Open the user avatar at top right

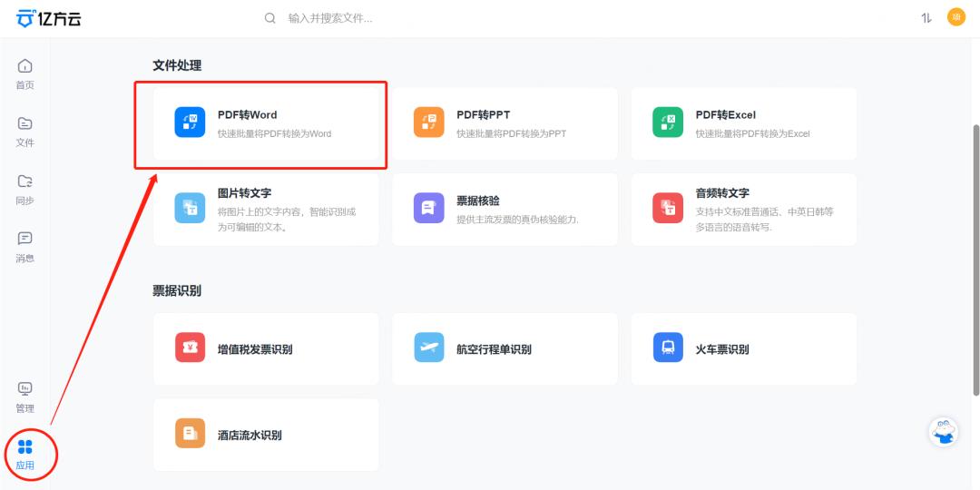pos(956,17)
